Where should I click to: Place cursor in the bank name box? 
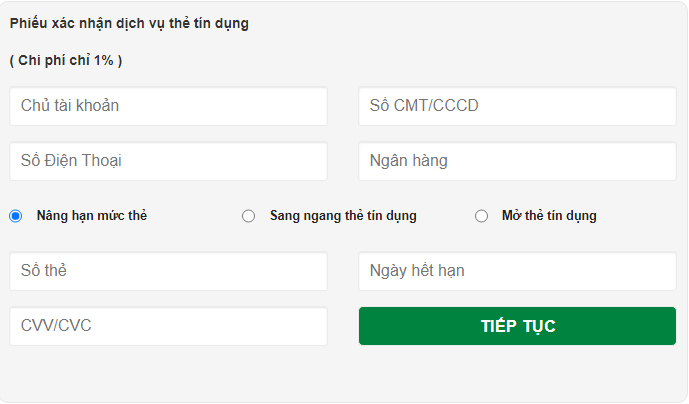pos(517,161)
